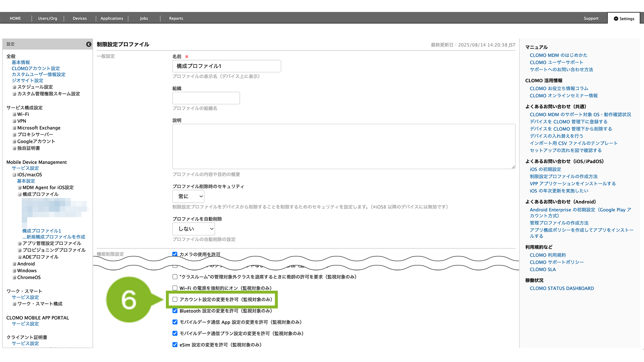Expand the ChromeOS plus icon
The image size is (644, 362).
(x=14, y=278)
